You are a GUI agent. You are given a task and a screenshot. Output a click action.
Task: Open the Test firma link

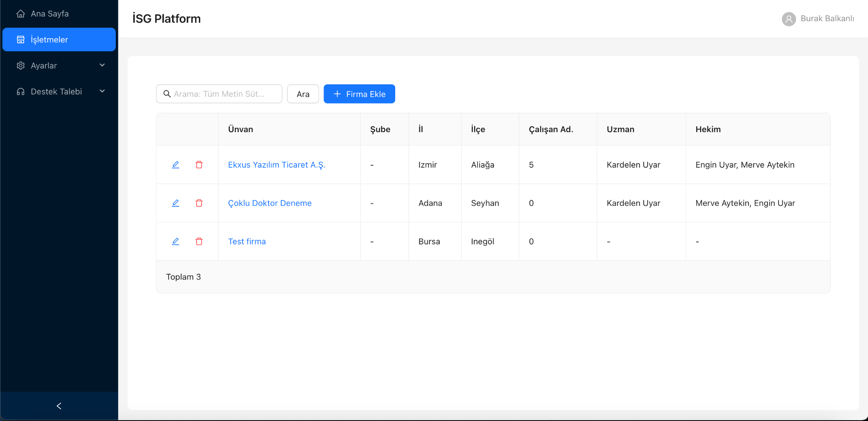(247, 241)
